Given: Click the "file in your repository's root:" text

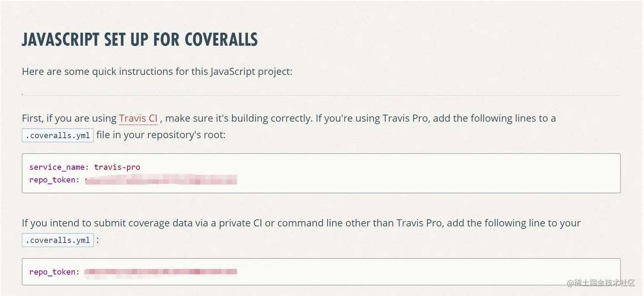Looking at the screenshot, I should tap(161, 135).
